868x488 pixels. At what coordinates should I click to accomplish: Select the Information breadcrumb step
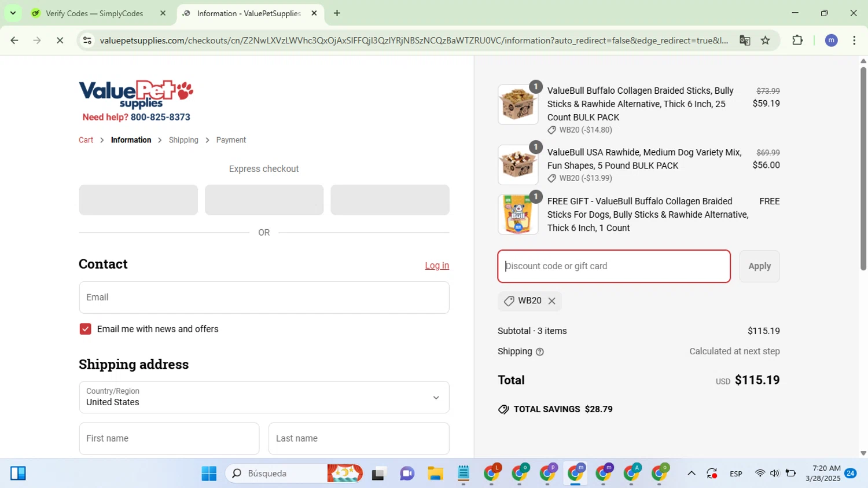click(x=131, y=140)
